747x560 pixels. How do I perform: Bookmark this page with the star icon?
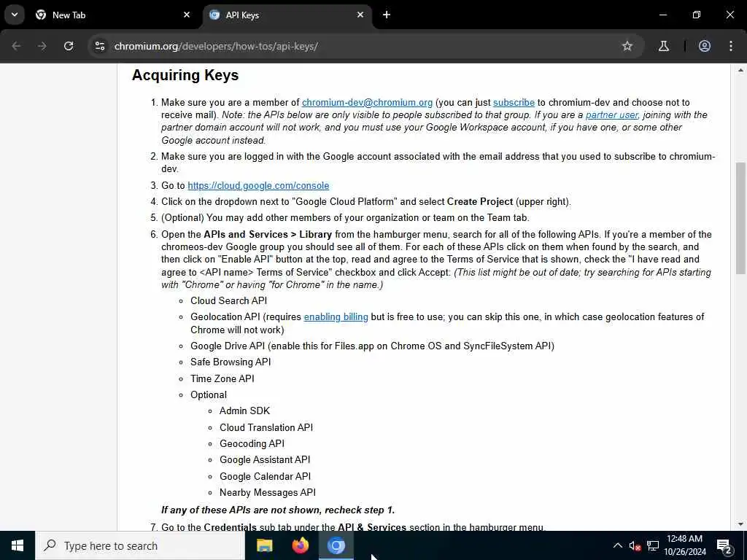627,46
